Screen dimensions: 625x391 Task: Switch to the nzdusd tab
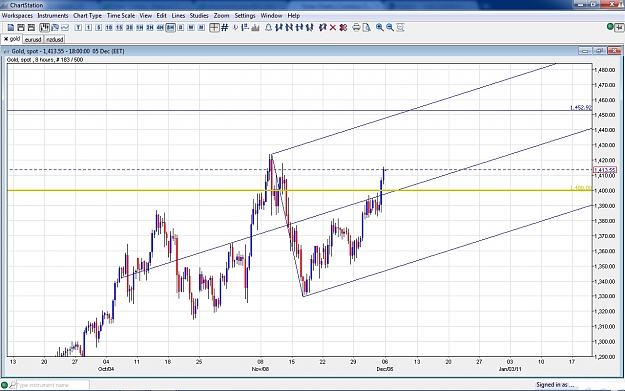click(55, 39)
